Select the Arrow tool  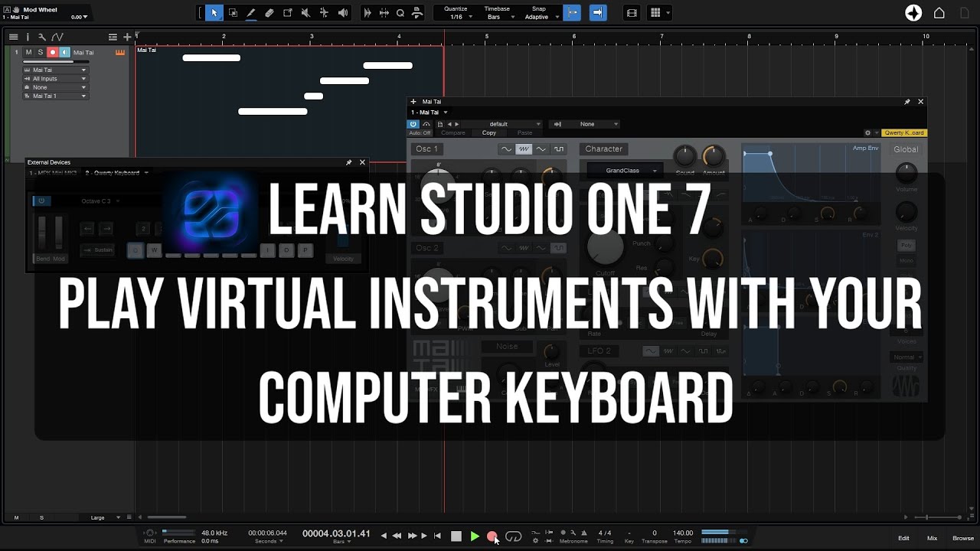click(x=214, y=12)
